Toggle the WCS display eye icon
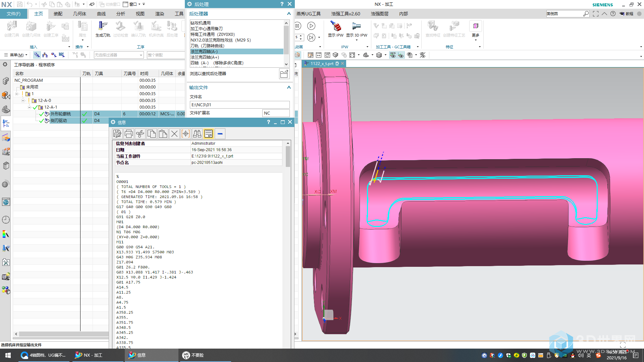Viewport: 644px width, 362px height. click(x=401, y=55)
